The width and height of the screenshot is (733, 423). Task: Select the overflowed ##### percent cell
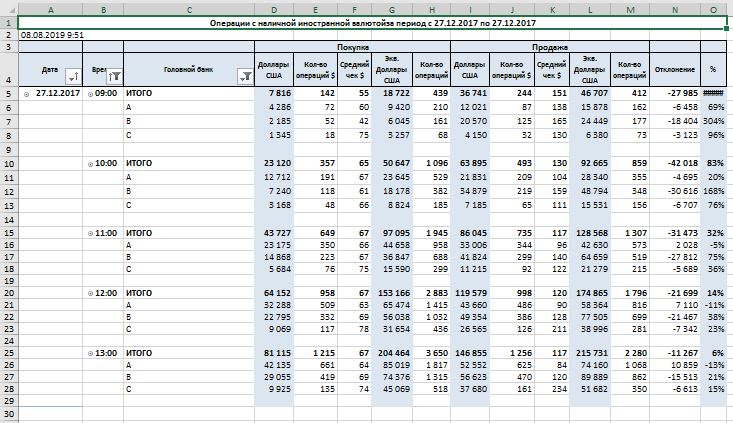713,93
